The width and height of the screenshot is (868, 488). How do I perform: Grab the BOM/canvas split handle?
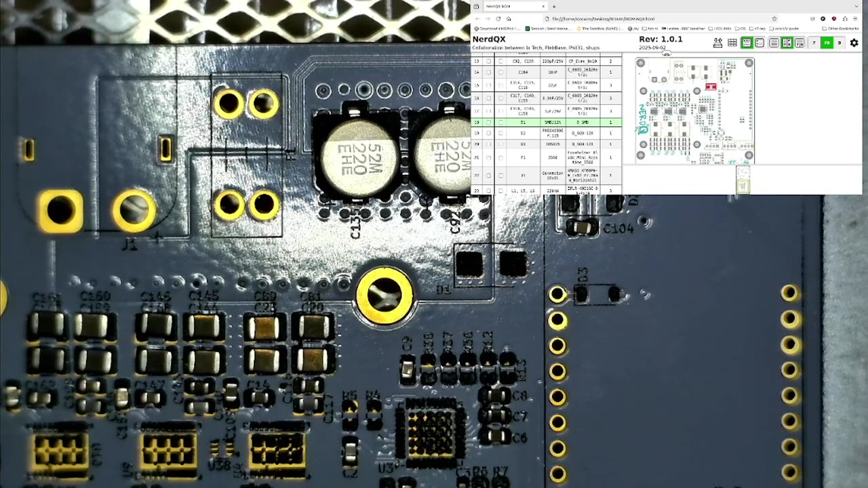tap(623, 122)
